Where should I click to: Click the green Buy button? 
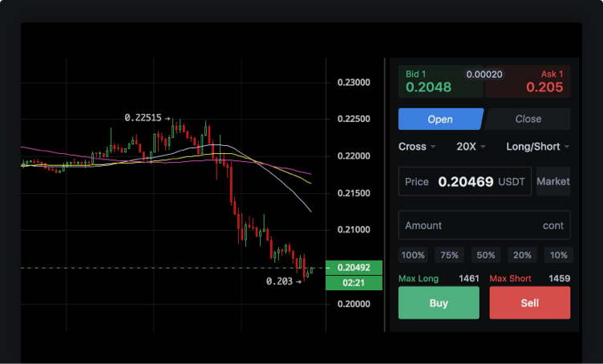(x=439, y=303)
